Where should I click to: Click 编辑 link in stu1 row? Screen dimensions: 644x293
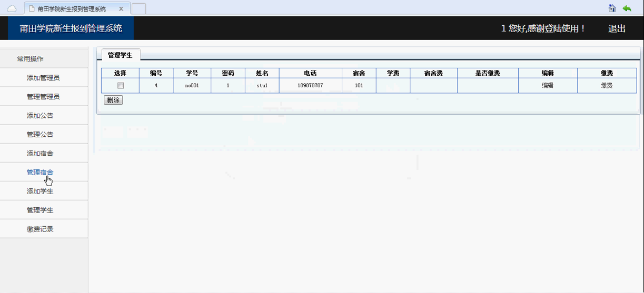pyautogui.click(x=548, y=85)
